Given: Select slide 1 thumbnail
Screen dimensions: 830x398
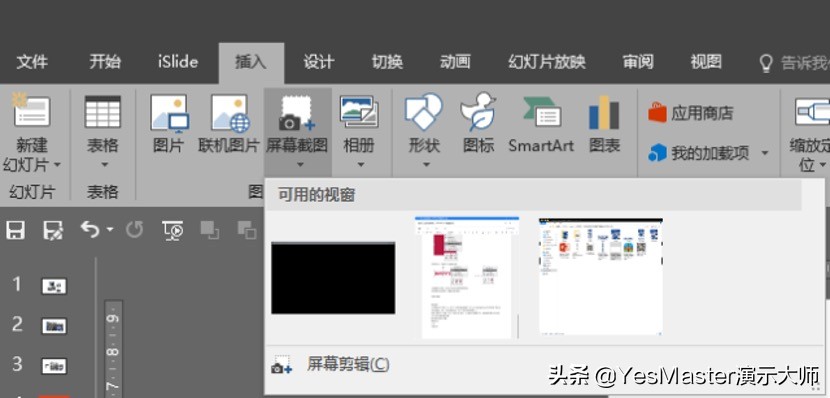Looking at the screenshot, I should (54, 286).
